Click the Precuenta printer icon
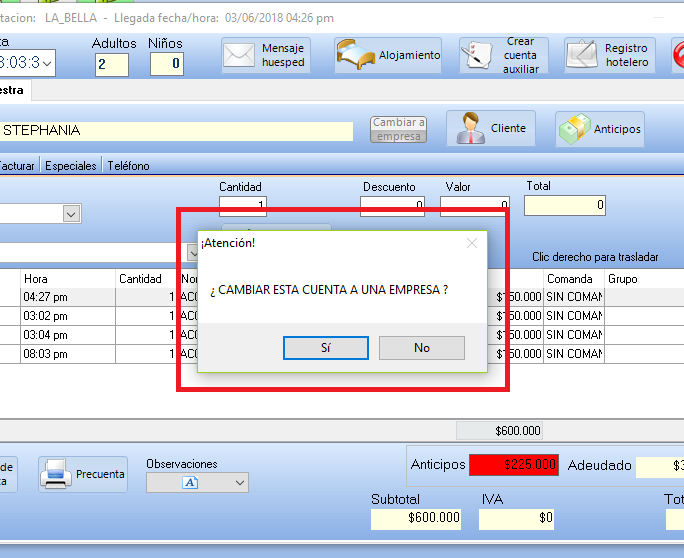This screenshot has height=558, width=684. coord(56,474)
